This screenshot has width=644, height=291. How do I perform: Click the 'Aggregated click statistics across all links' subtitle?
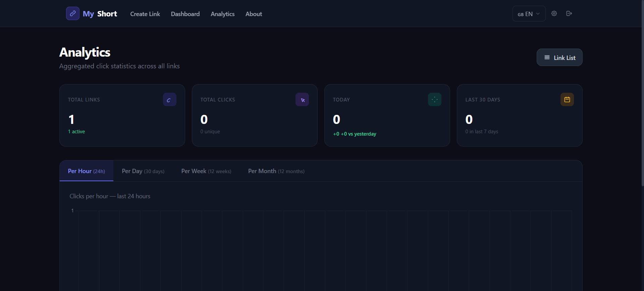click(x=119, y=66)
